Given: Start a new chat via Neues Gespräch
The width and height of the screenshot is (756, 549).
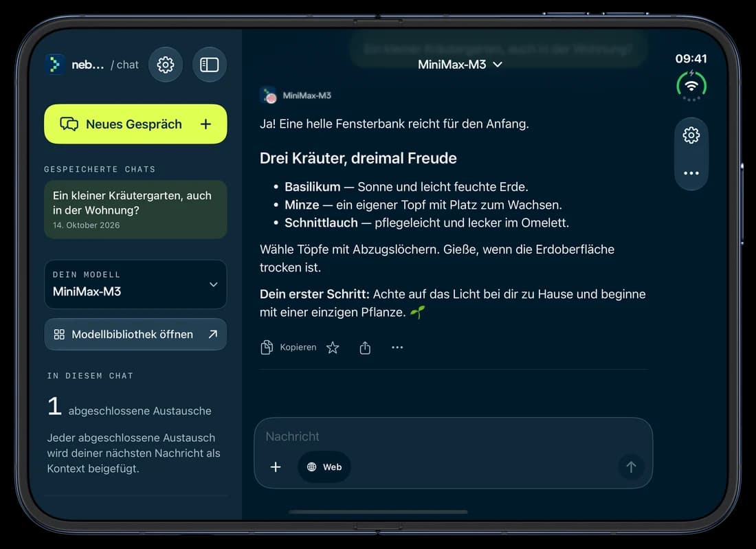Looking at the screenshot, I should pyautogui.click(x=135, y=124).
